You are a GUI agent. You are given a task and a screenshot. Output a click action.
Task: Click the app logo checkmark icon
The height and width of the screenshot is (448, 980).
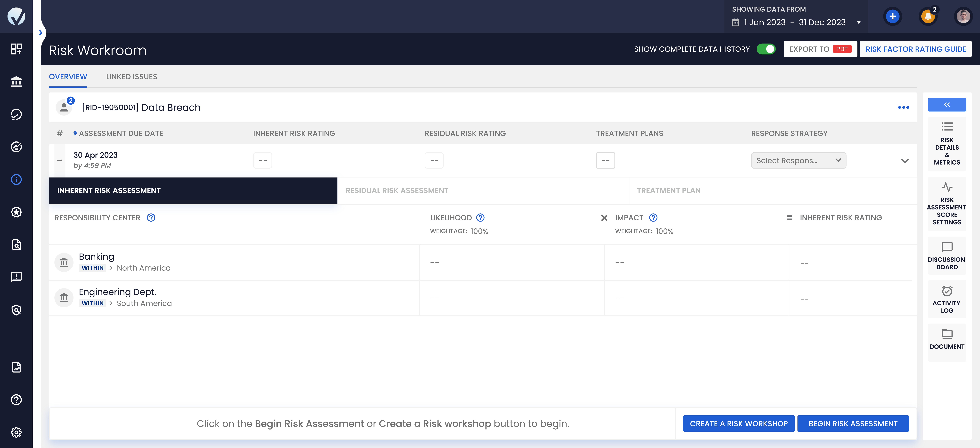pos(16,16)
